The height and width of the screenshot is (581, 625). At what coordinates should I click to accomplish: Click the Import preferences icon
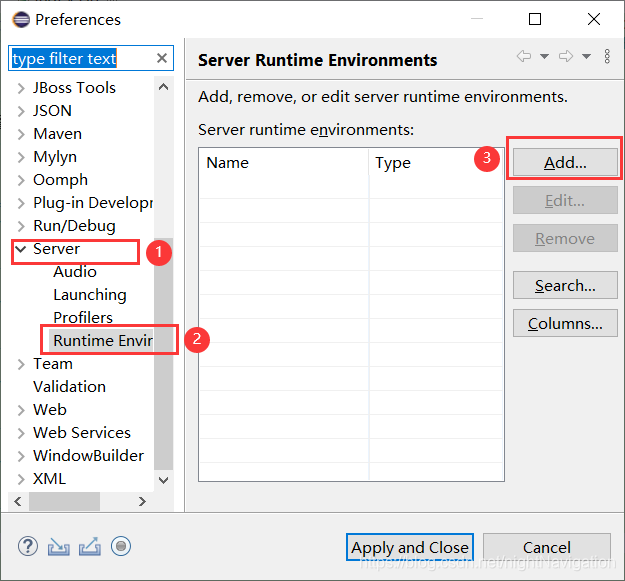click(x=59, y=547)
